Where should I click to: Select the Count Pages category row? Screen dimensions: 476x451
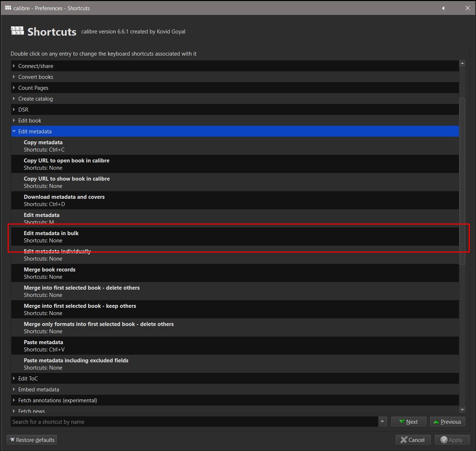tap(235, 88)
